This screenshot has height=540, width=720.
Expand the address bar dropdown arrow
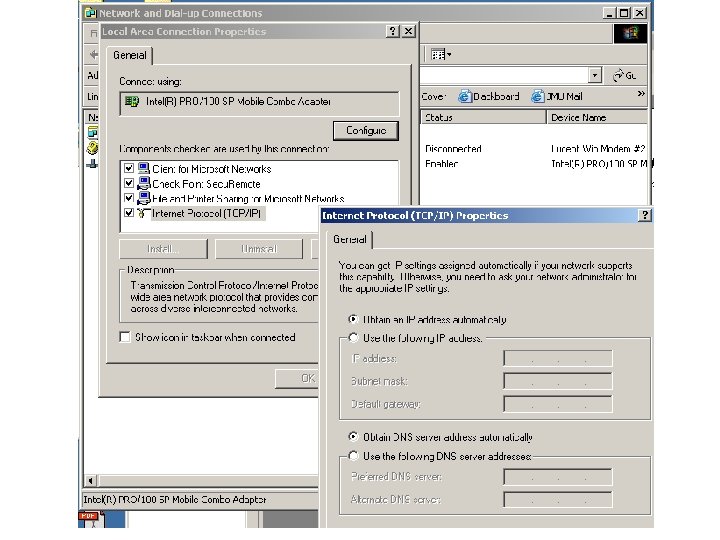click(x=595, y=75)
